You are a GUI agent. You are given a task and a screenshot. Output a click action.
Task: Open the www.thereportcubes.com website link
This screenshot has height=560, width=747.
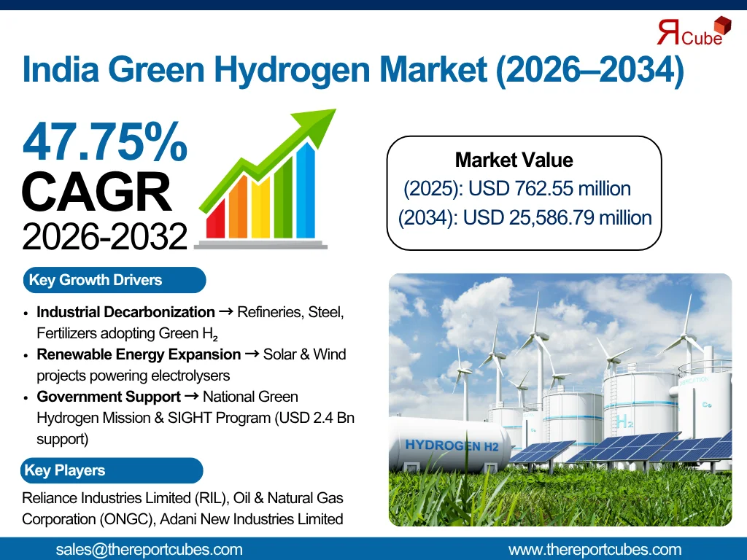point(595,550)
